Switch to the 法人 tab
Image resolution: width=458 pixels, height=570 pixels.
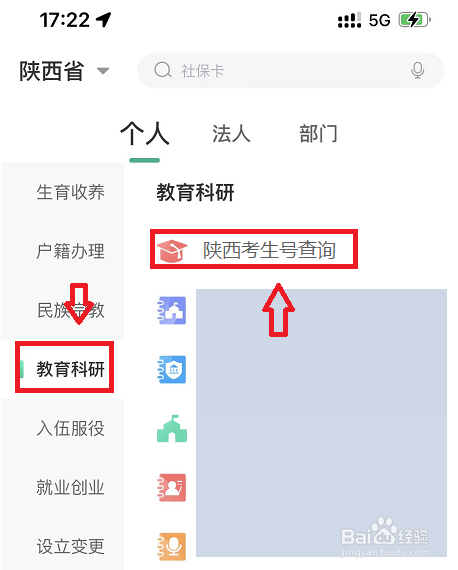tap(231, 134)
